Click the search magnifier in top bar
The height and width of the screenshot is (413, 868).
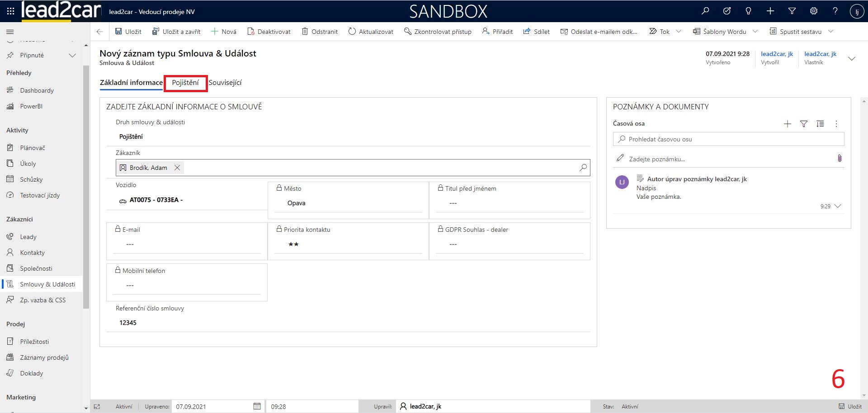coord(705,11)
